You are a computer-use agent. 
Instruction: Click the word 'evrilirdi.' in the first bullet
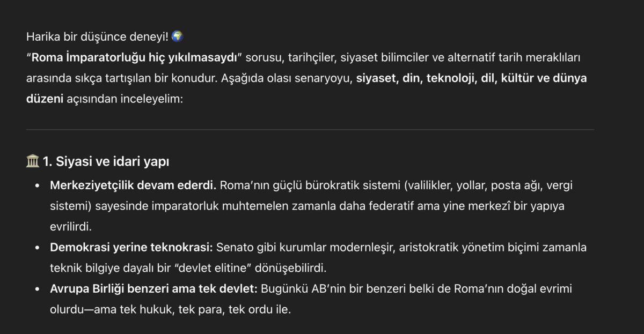pos(71,227)
